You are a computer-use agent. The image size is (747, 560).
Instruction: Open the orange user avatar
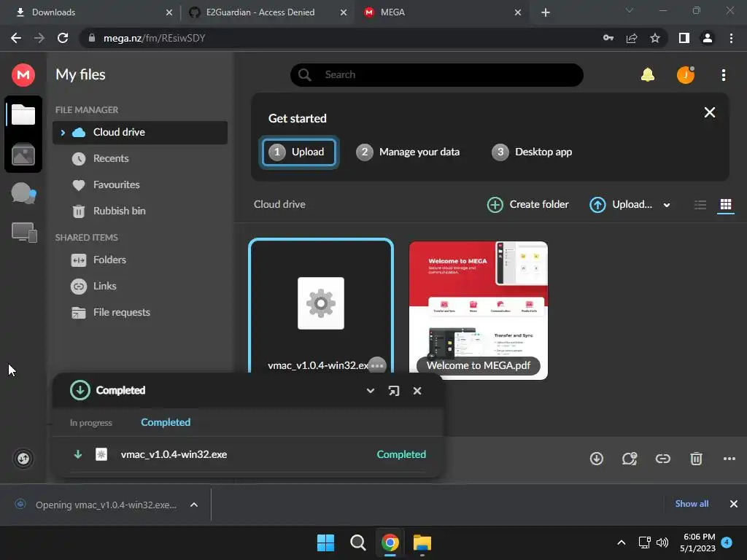tap(686, 75)
